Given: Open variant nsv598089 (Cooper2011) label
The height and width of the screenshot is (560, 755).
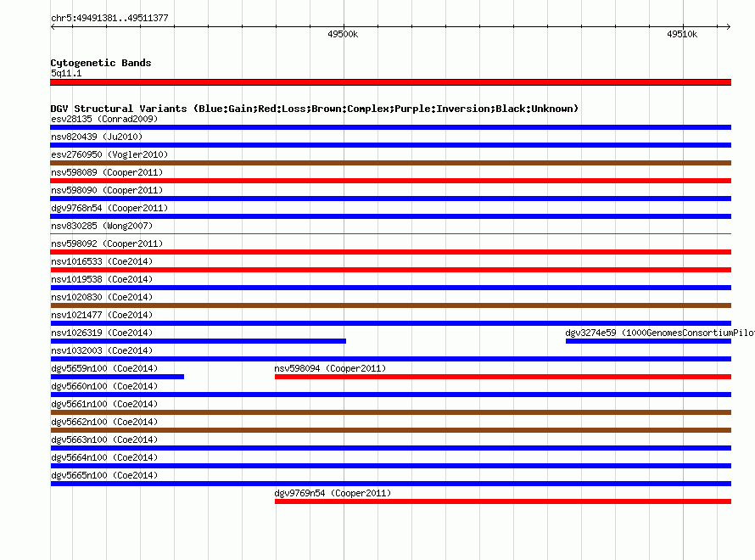Looking at the screenshot, I should click(107, 172).
